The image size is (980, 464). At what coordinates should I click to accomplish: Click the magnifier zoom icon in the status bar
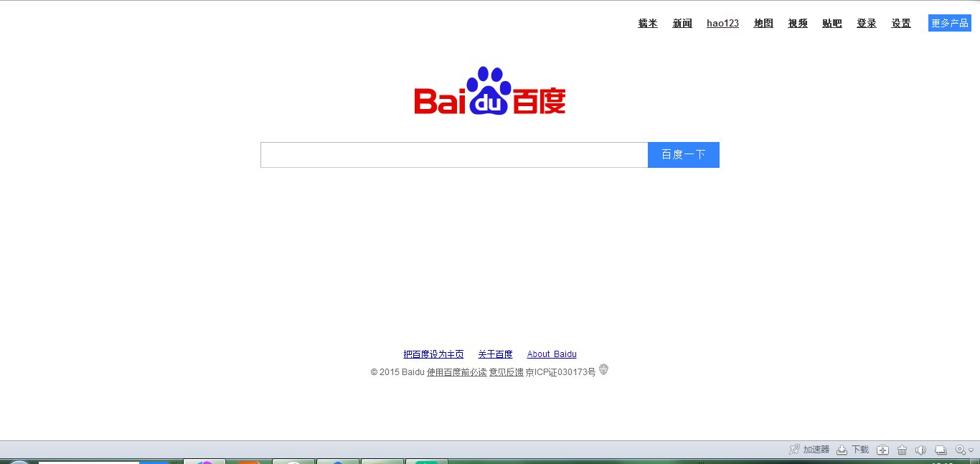click(960, 450)
